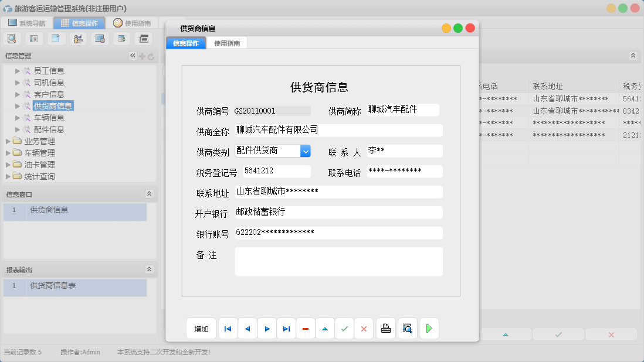Collapse the 信息窗口 panel header chevron
Image resolution: width=644 pixels, height=362 pixels.
tap(150, 193)
